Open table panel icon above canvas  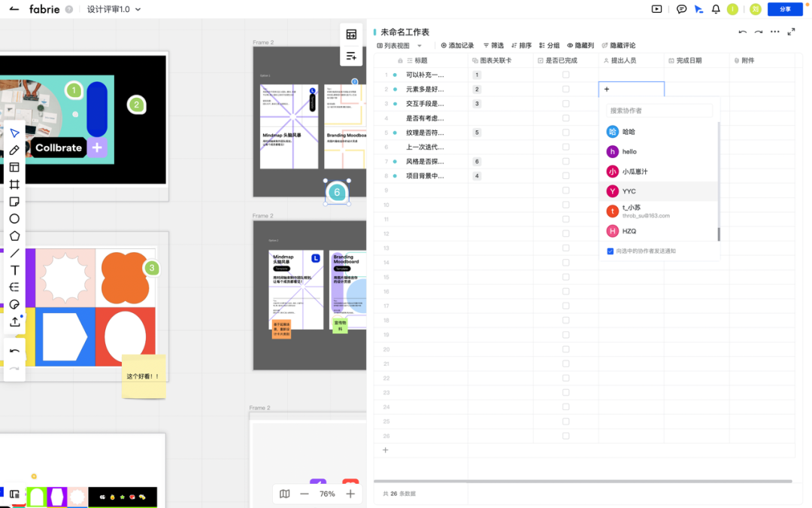tap(351, 35)
